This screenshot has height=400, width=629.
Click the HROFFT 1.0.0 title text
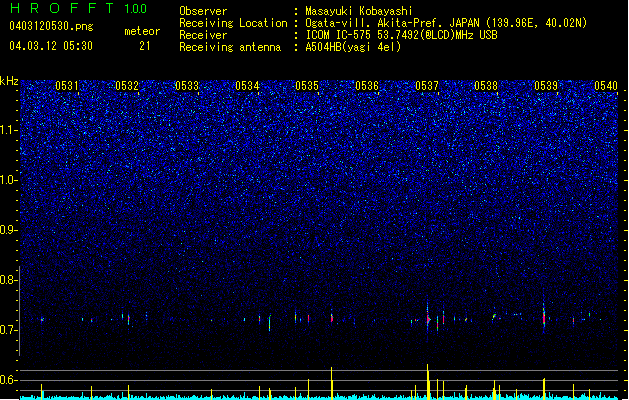pos(78,8)
